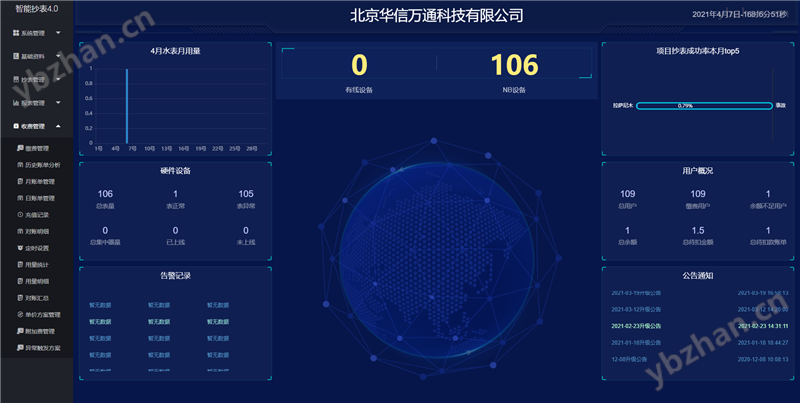
Task: Click the 收费管理 menu icon
Action: 16,126
